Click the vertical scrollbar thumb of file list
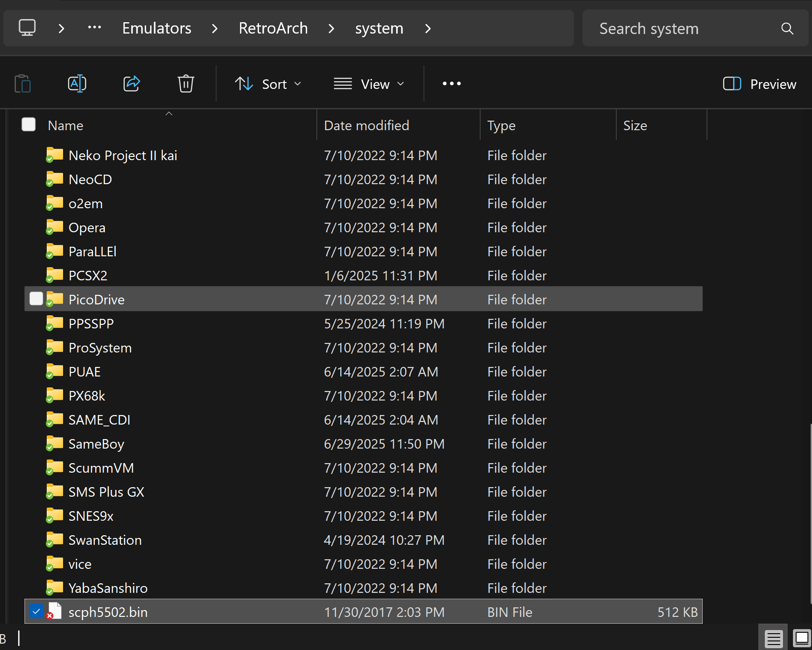812x650 pixels. coord(810,513)
